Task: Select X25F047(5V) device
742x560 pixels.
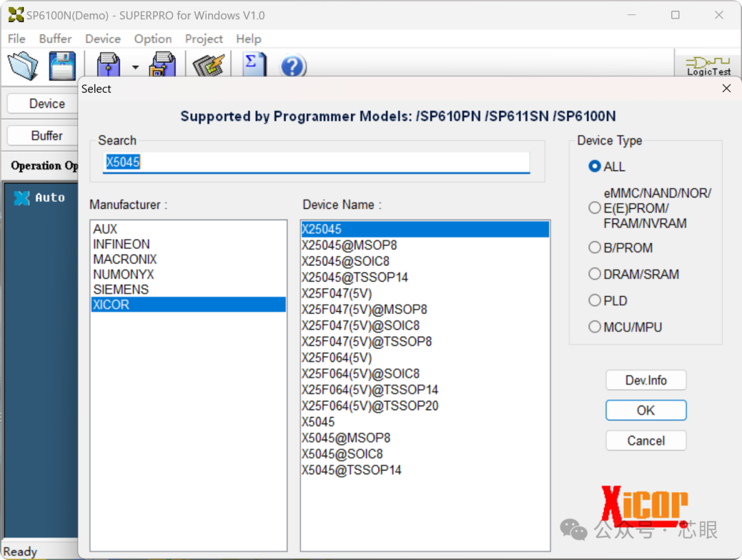Action: coord(425,293)
